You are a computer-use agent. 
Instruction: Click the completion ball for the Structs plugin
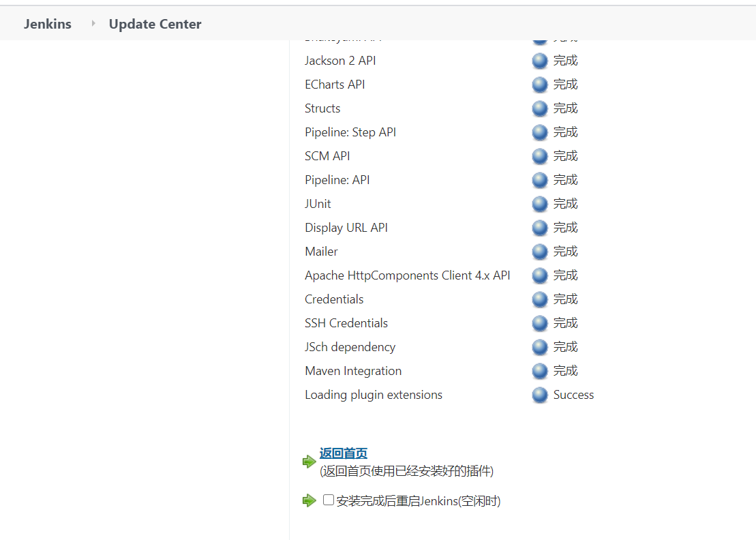(x=539, y=108)
